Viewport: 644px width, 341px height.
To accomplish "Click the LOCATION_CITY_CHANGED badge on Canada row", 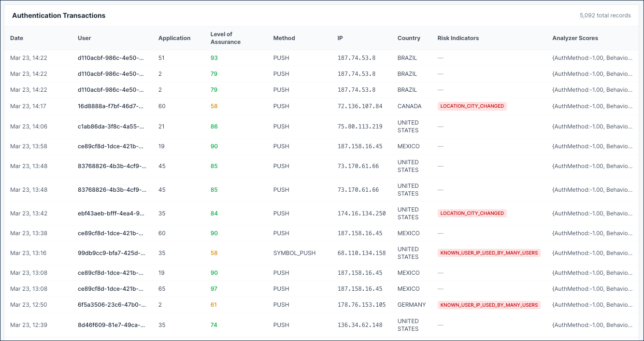I will coord(472,106).
